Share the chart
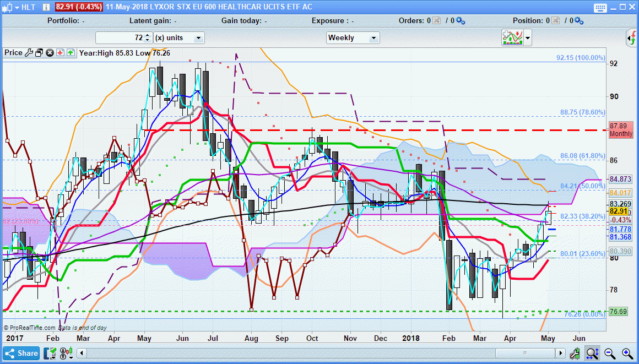Image resolution: width=639 pixels, height=364 pixels. point(21,353)
